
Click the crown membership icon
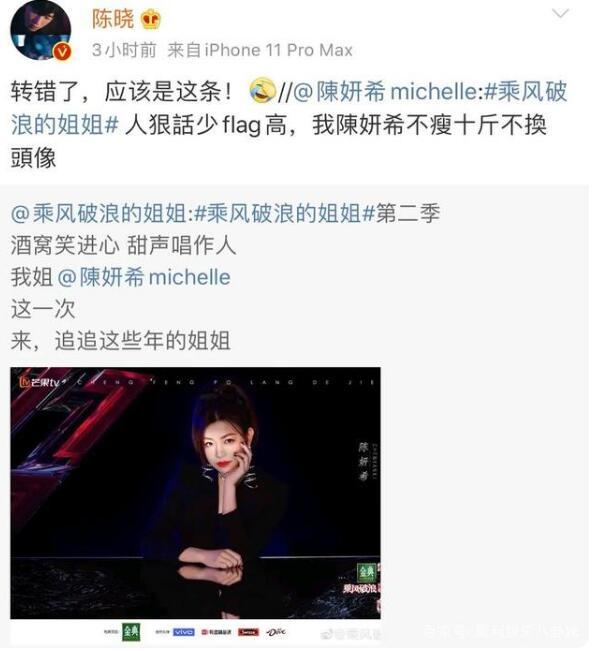151,20
